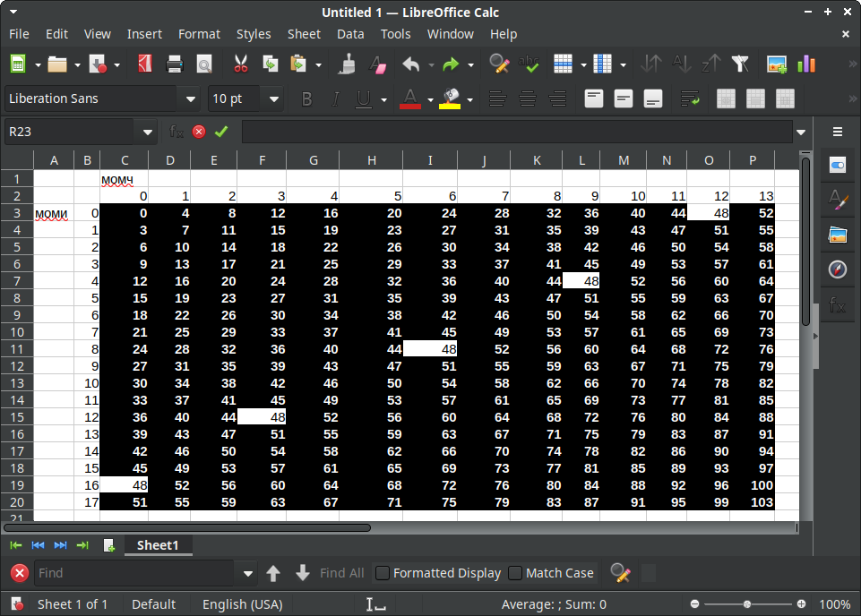861x616 pixels.
Task: Select the Sheet1 tab
Action: pyautogui.click(x=158, y=545)
